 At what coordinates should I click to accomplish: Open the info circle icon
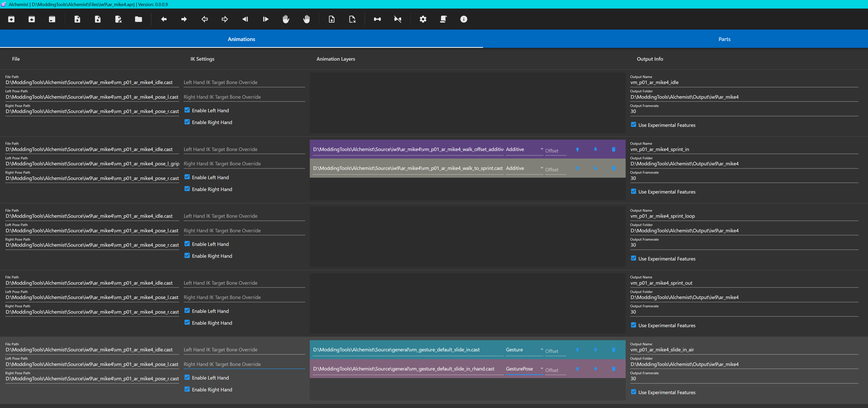click(464, 19)
